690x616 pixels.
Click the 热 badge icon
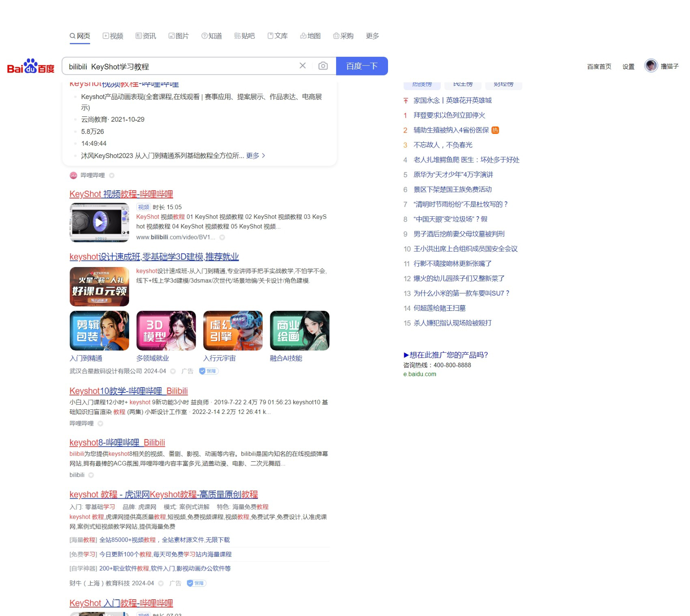coord(495,130)
